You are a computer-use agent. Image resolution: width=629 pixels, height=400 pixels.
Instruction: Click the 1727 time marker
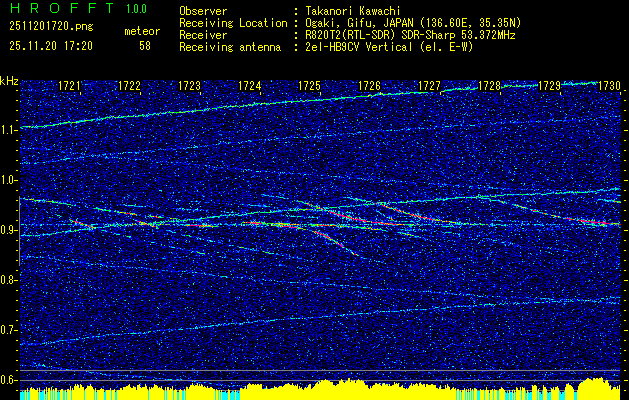[x=429, y=86]
